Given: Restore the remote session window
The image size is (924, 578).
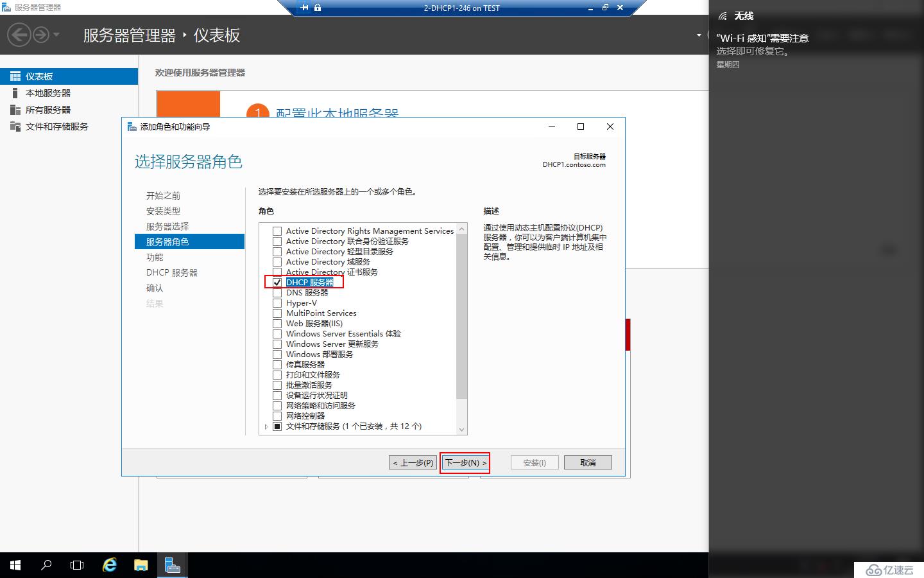Looking at the screenshot, I should (x=605, y=8).
